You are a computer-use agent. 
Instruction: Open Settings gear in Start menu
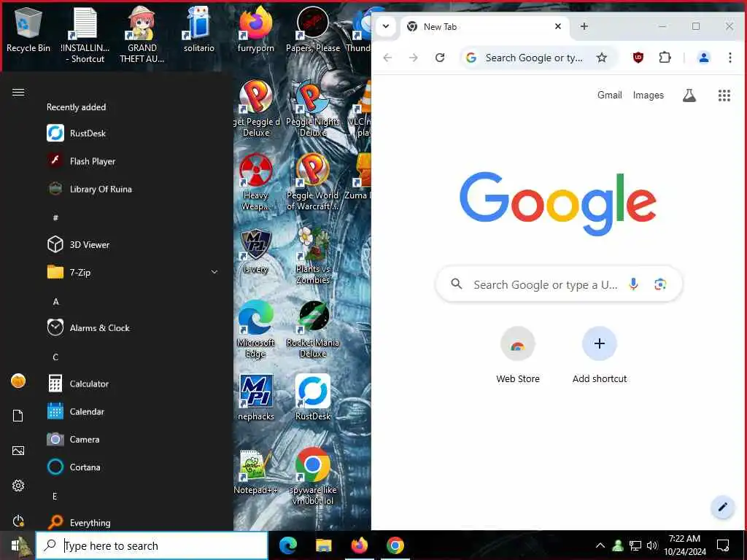[x=18, y=486]
